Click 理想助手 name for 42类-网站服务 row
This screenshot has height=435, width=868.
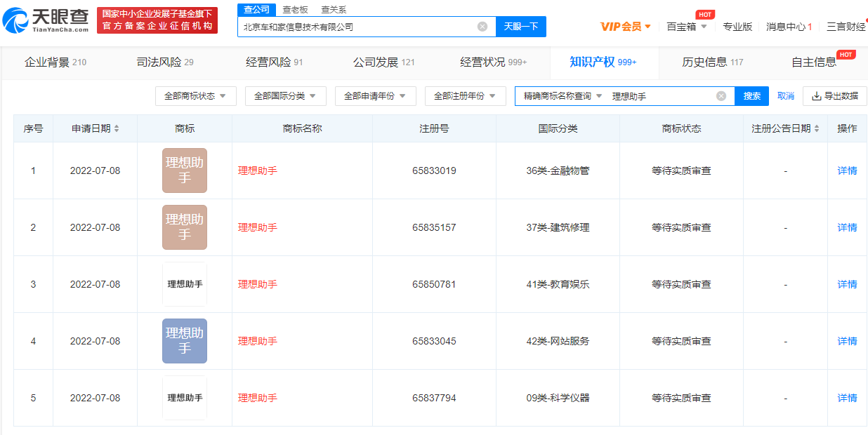[x=258, y=341]
